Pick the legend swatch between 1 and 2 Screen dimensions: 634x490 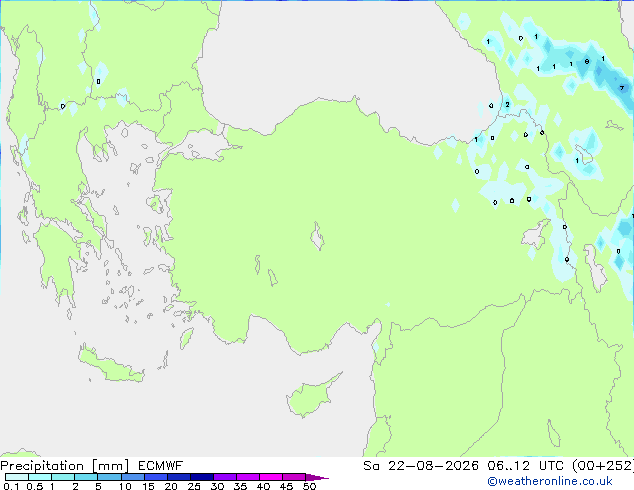63,477
